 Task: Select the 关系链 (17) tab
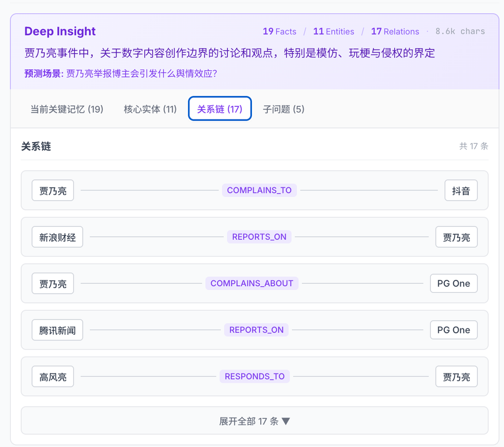tap(220, 109)
